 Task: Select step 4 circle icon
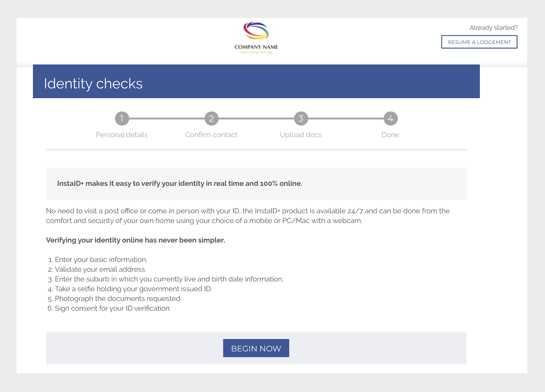(x=390, y=118)
